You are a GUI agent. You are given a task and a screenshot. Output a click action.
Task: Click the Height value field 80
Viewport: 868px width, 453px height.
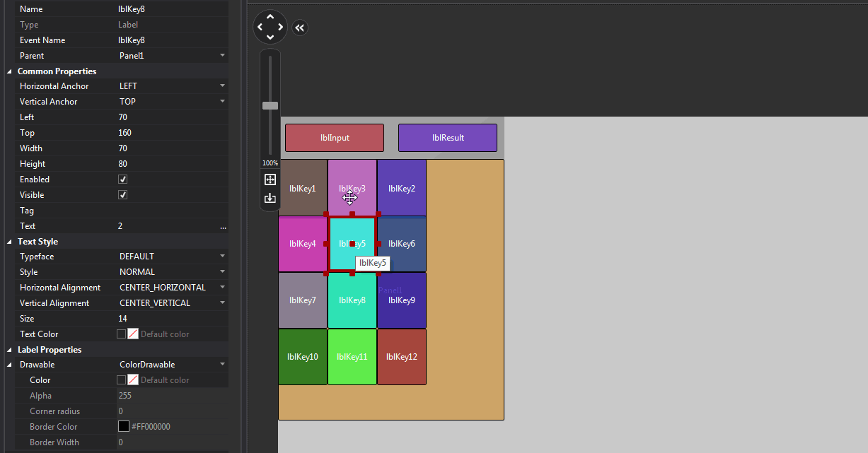172,164
